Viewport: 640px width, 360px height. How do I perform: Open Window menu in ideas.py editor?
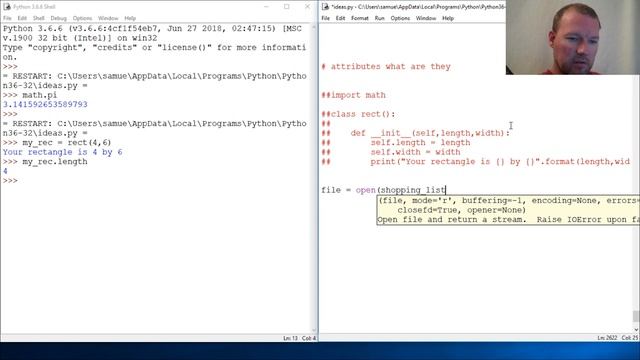426,18
